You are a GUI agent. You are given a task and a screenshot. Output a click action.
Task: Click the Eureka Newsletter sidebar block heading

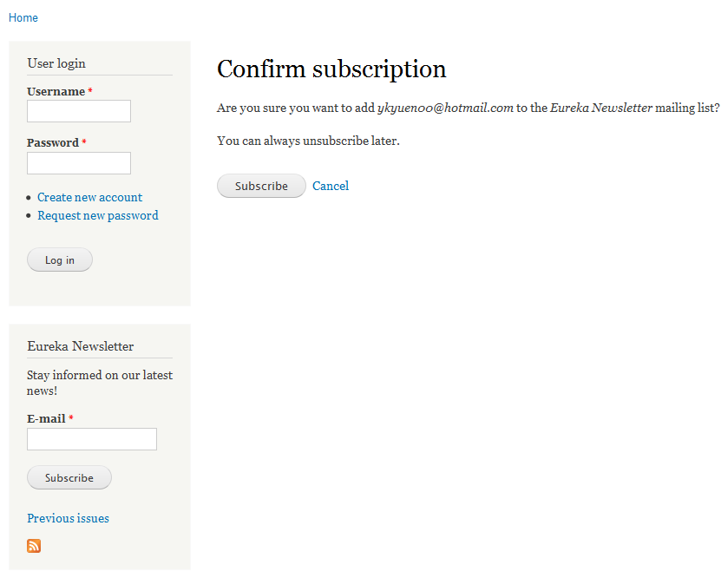81,346
